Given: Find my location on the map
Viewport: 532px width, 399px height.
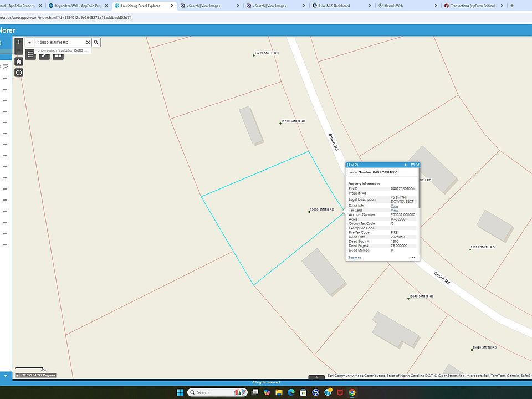Looking at the screenshot, I should pos(19,73).
